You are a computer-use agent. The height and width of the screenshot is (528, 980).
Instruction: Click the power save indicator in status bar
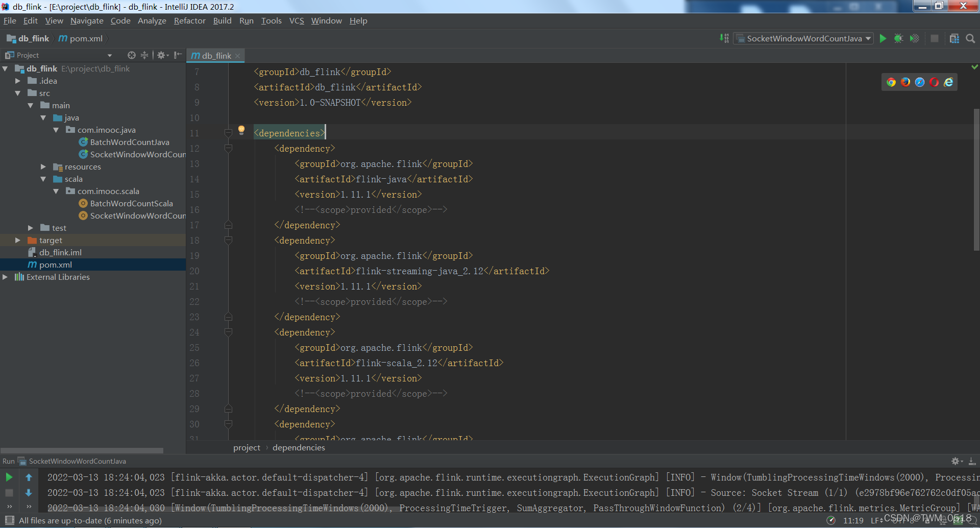pyautogui.click(x=831, y=520)
